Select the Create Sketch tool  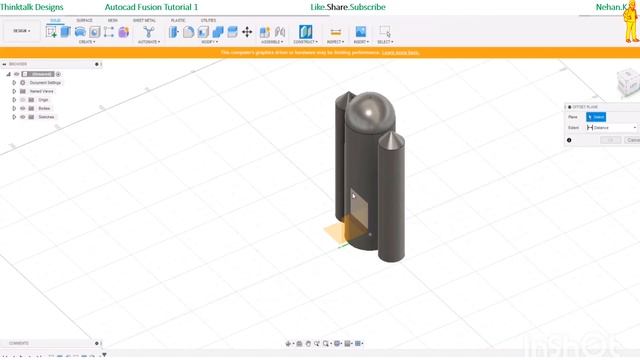click(x=51, y=32)
